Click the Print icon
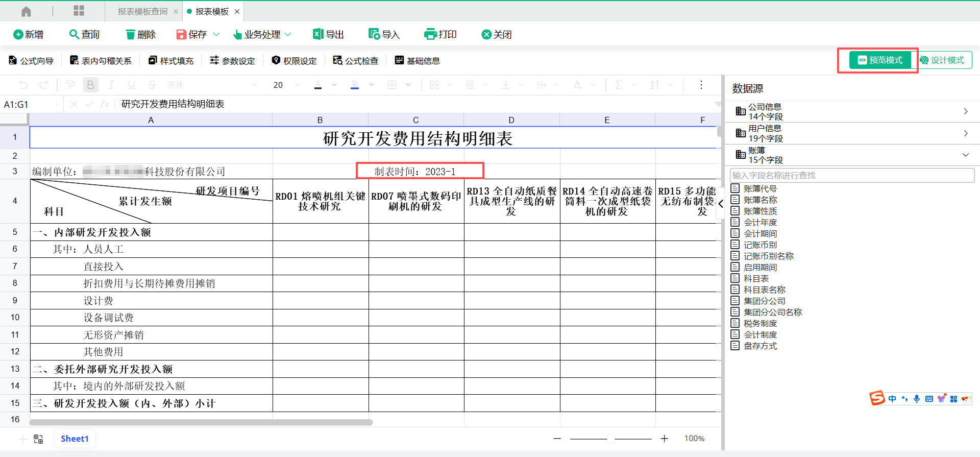The image size is (980, 457). point(430,34)
